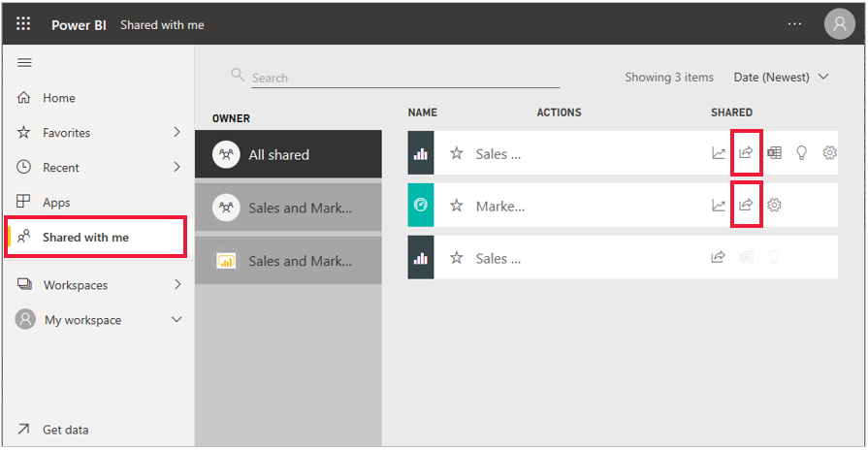Click the greyed-out Quick Insights lightbulb
This screenshot has height=450, width=868.
[x=773, y=257]
